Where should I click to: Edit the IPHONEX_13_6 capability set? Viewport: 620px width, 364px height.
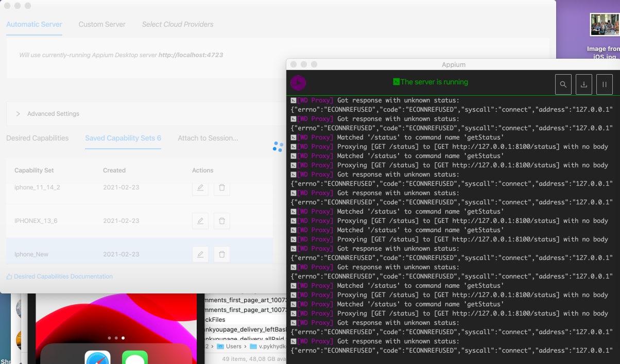200,221
